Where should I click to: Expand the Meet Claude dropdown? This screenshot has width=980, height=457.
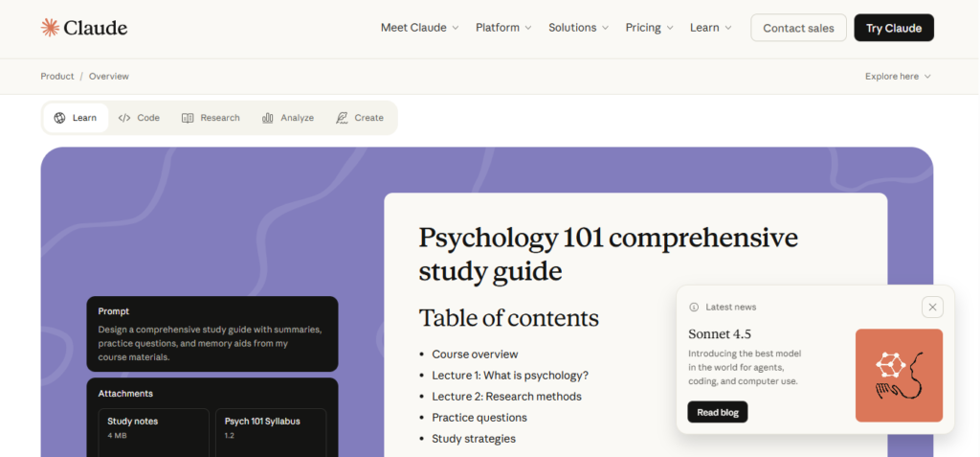pyautogui.click(x=419, y=28)
